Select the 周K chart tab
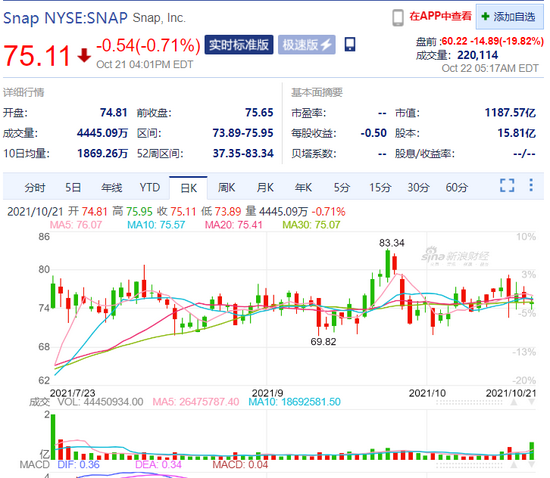The height and width of the screenshot is (478, 550). click(x=226, y=188)
